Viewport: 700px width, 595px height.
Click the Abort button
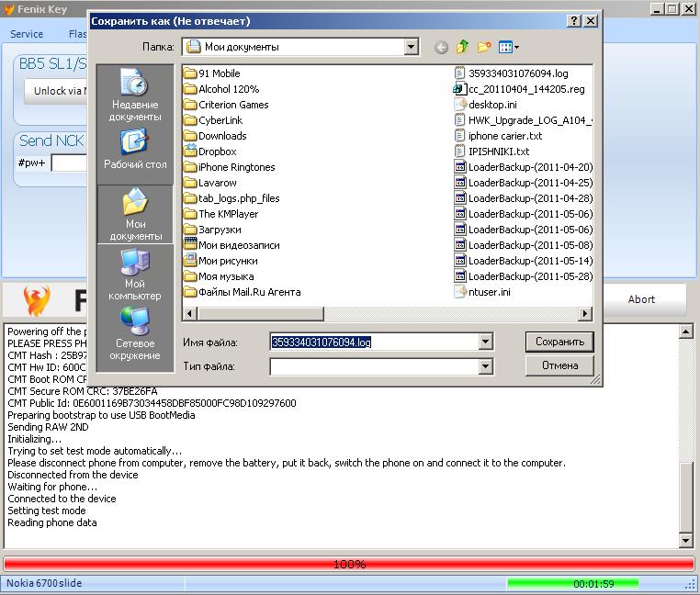pos(641,299)
